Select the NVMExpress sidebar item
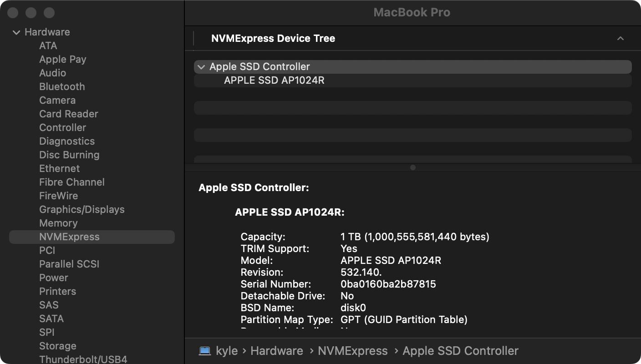 click(x=92, y=237)
